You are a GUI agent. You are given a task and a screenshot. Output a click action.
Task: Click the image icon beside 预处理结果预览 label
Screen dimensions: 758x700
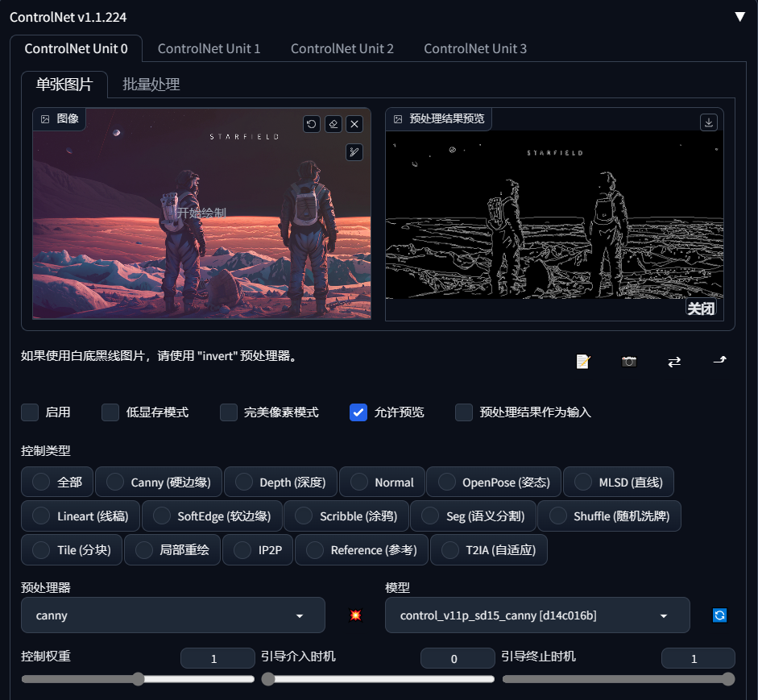[x=398, y=119]
